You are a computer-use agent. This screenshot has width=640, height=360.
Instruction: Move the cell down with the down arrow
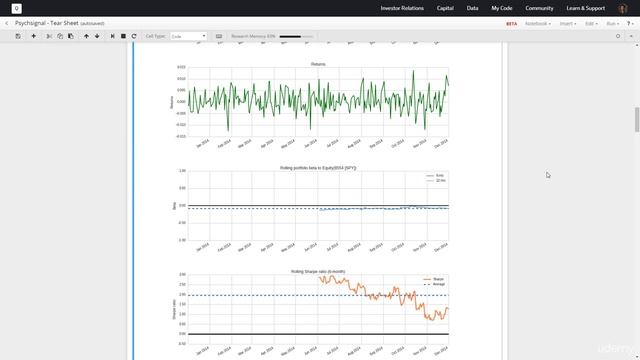point(97,36)
